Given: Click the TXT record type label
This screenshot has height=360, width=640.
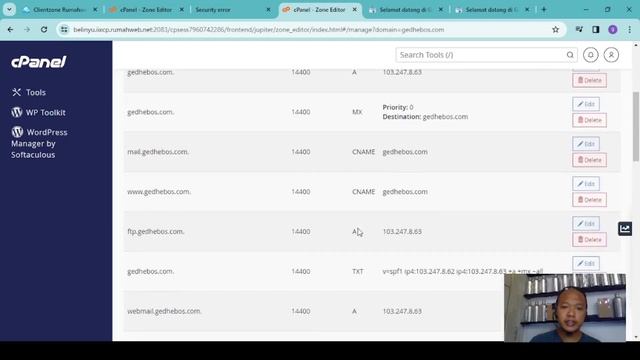Looking at the screenshot, I should click(358, 271).
